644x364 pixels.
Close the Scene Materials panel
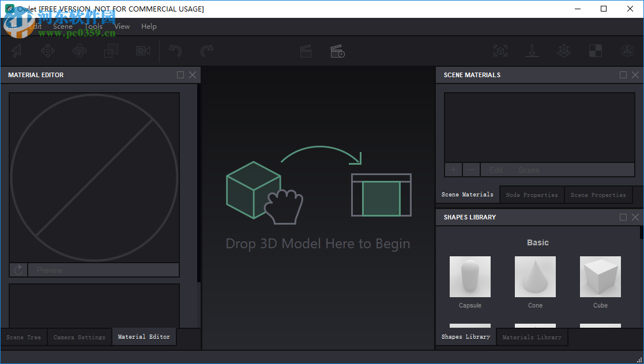coord(635,75)
